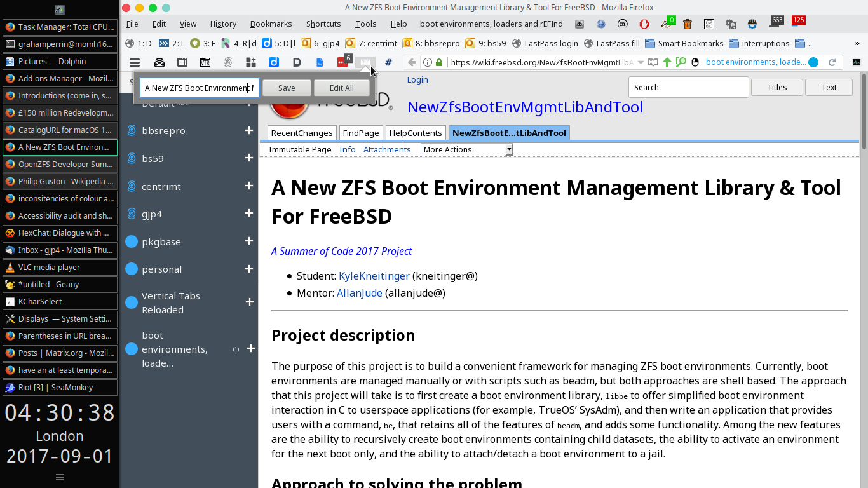This screenshot has width=868, height=488.
Task: Click the blue D icon in the toolbar
Action: (274, 62)
